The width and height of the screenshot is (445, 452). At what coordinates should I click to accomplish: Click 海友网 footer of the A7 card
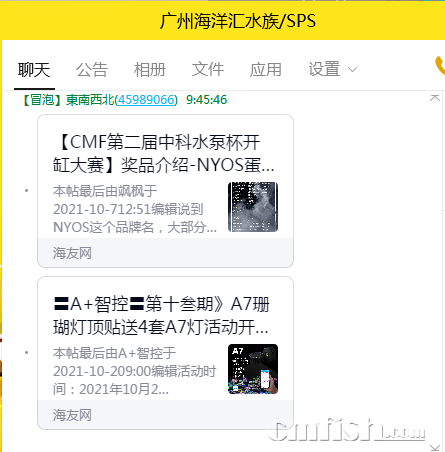click(72, 415)
